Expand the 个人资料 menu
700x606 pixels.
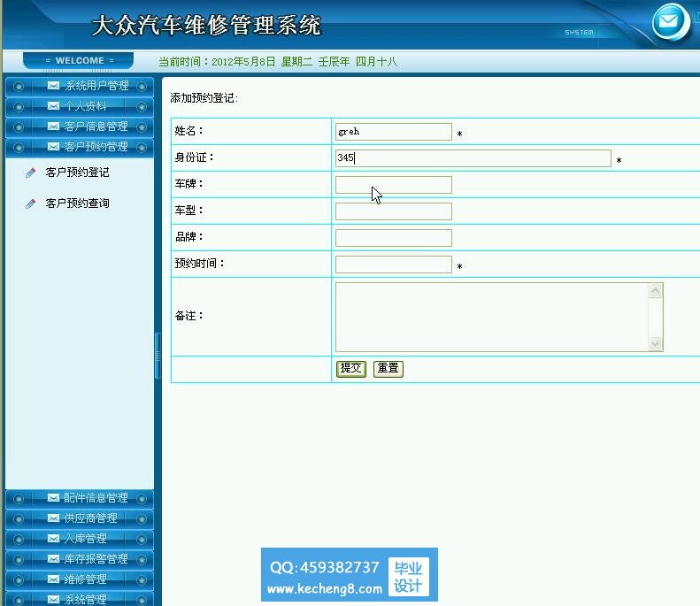click(80, 107)
